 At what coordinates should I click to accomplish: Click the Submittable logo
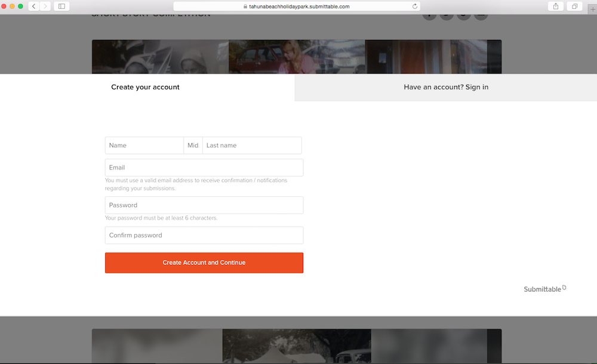click(x=544, y=289)
